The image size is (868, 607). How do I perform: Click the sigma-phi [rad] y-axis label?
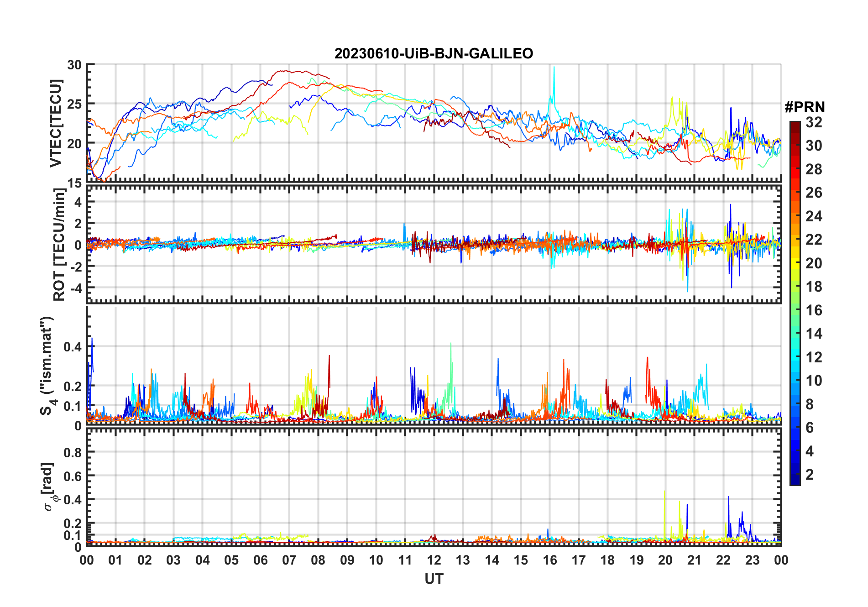coord(49,487)
